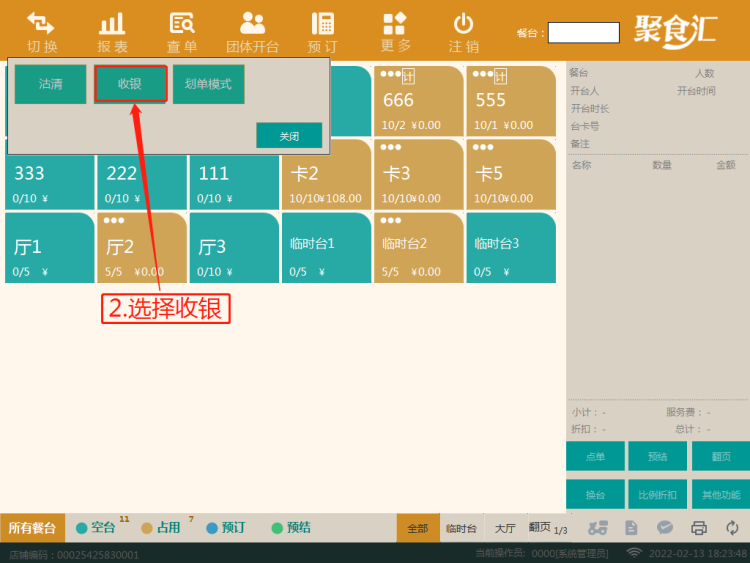
Task: Select table 厅3
Action: point(234,248)
